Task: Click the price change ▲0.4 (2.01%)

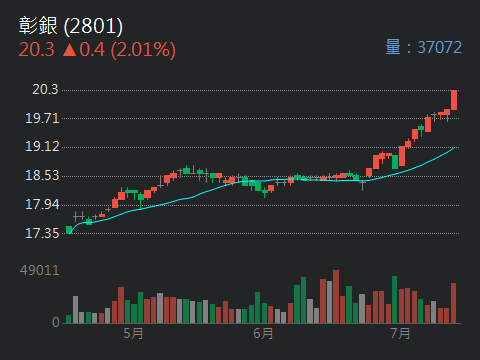Action: click(119, 50)
